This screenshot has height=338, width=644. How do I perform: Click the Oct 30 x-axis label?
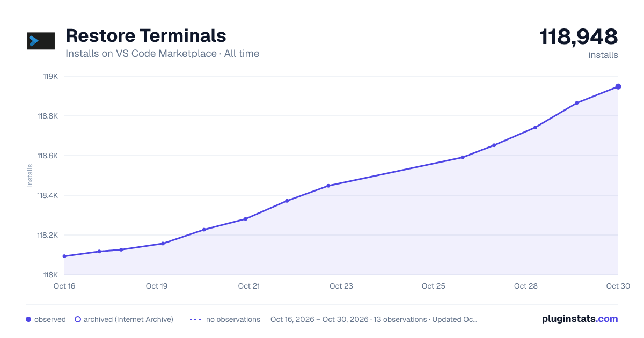click(617, 286)
